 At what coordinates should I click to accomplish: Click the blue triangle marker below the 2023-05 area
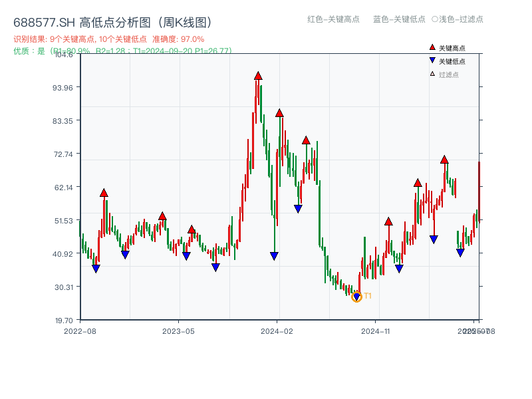pos(186,255)
